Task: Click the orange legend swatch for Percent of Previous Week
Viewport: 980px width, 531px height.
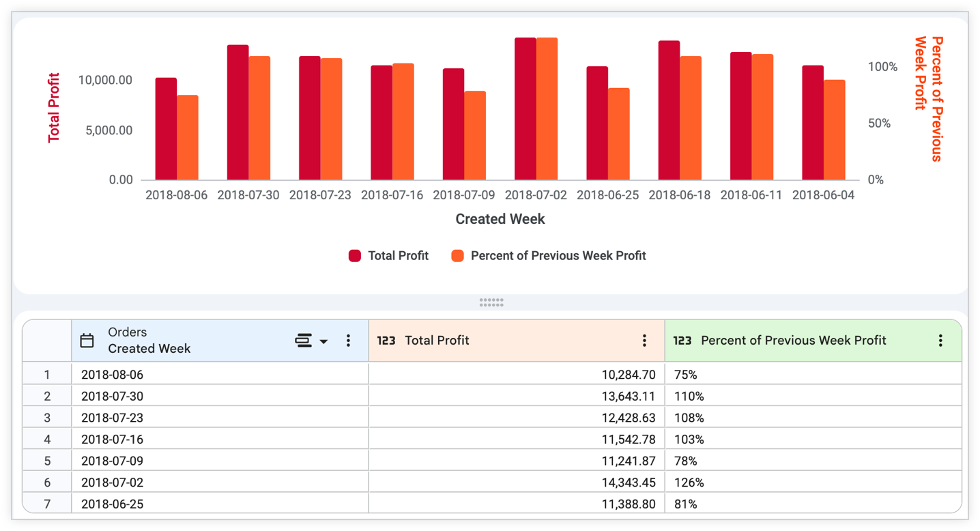Action: tap(458, 256)
